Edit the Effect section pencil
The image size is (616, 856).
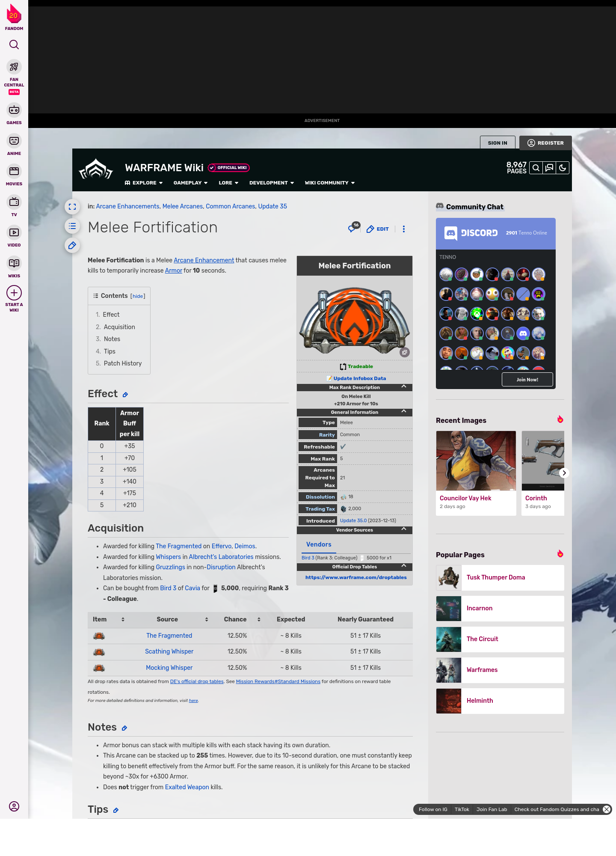(x=125, y=395)
